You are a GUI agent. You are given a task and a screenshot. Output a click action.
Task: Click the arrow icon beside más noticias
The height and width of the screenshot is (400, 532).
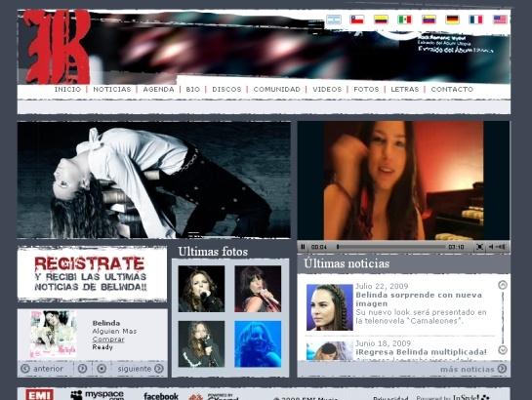502,369
